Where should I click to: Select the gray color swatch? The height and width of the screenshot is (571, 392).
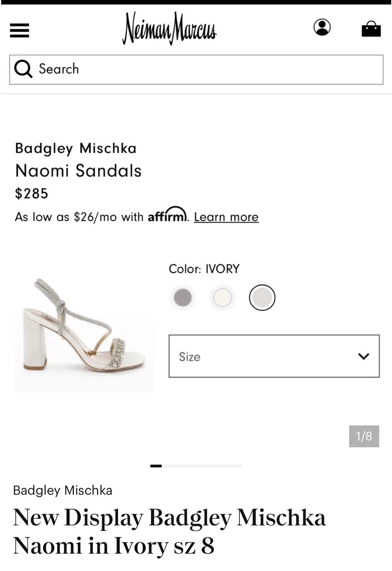click(x=183, y=297)
